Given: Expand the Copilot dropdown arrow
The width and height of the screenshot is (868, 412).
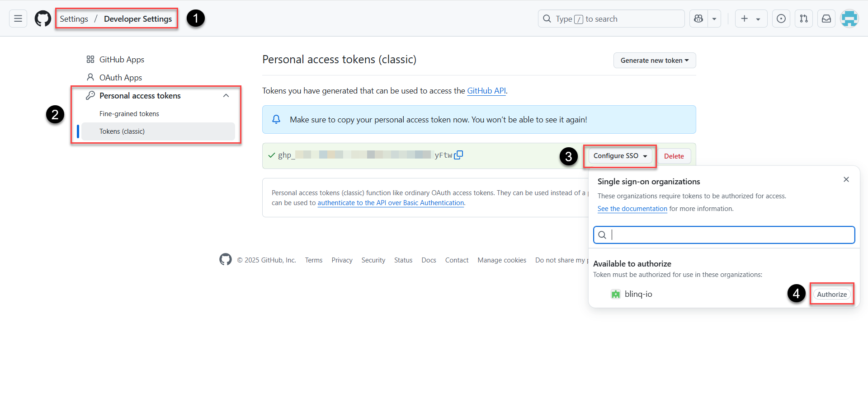Looking at the screenshot, I should pos(714,19).
